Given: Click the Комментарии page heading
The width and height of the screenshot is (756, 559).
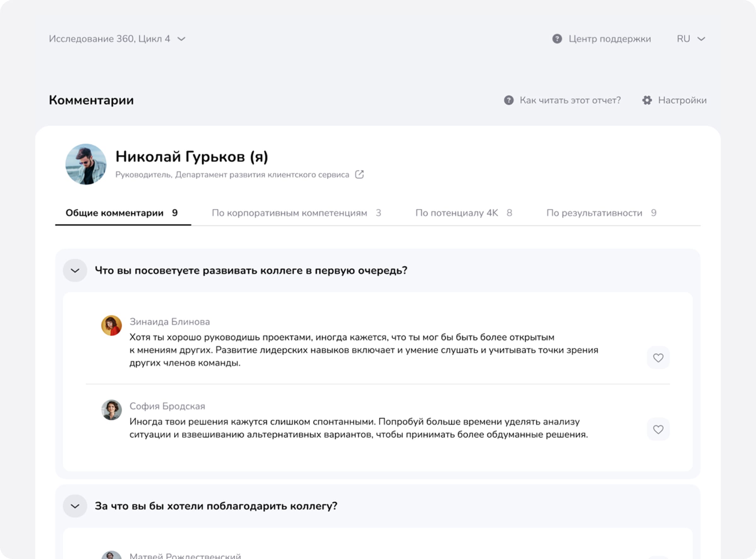Looking at the screenshot, I should click(x=91, y=100).
